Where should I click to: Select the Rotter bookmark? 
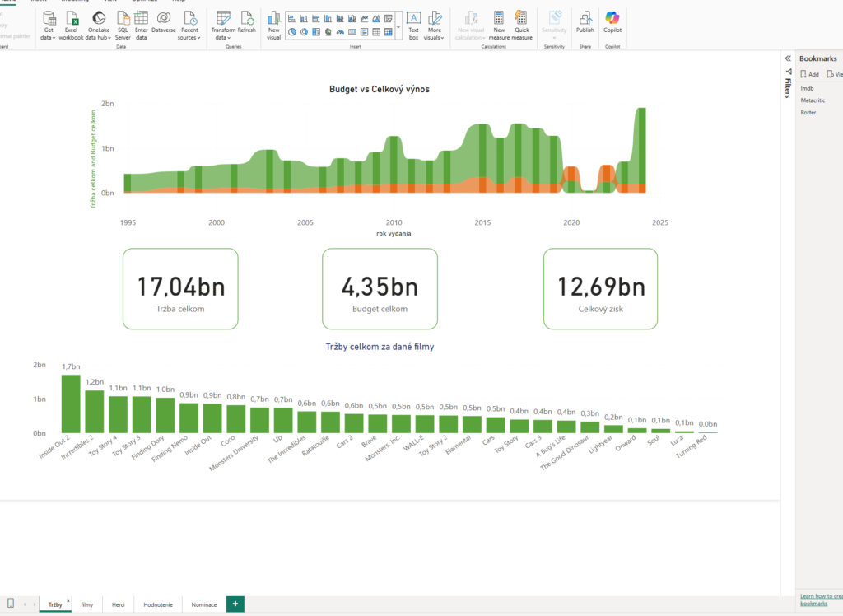pyautogui.click(x=808, y=113)
